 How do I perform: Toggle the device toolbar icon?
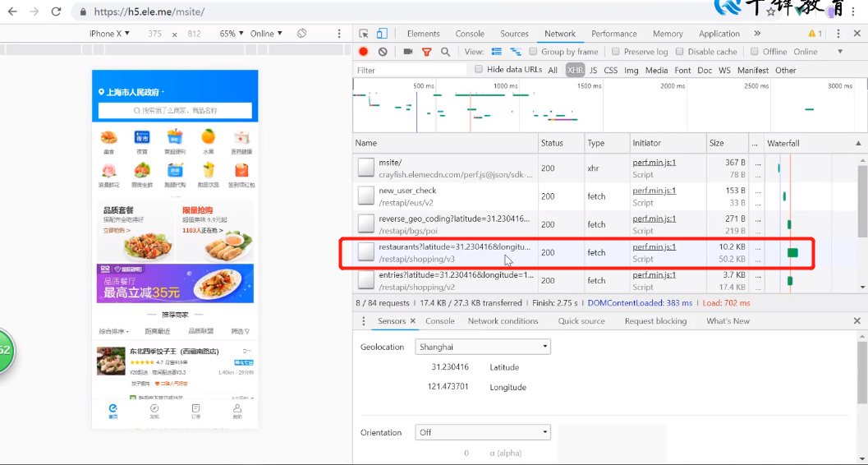point(383,34)
